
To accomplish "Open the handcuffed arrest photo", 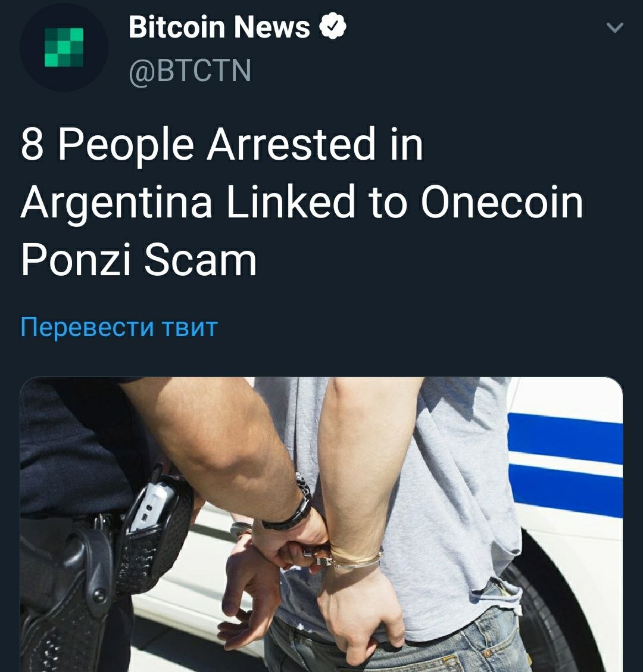I will click(321, 524).
